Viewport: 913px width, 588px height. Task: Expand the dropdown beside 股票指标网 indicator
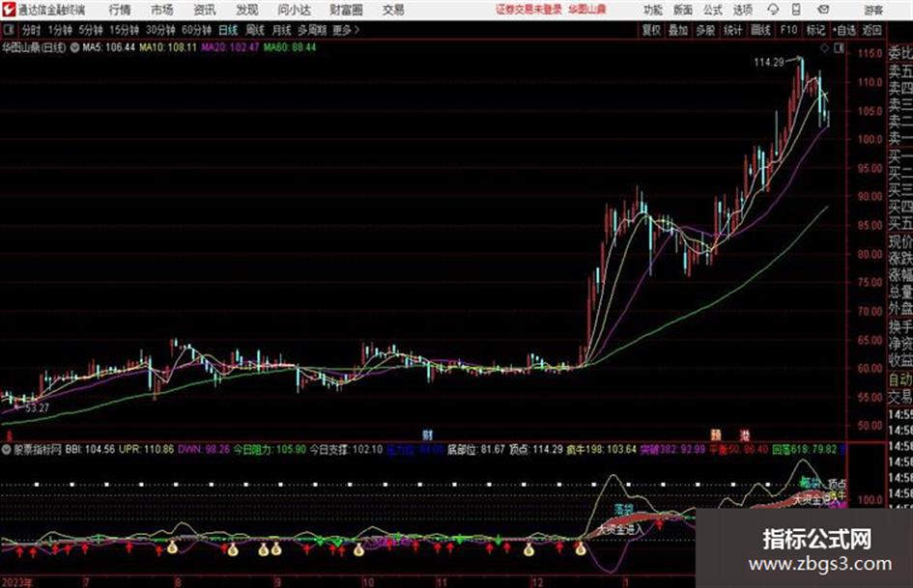7,449
